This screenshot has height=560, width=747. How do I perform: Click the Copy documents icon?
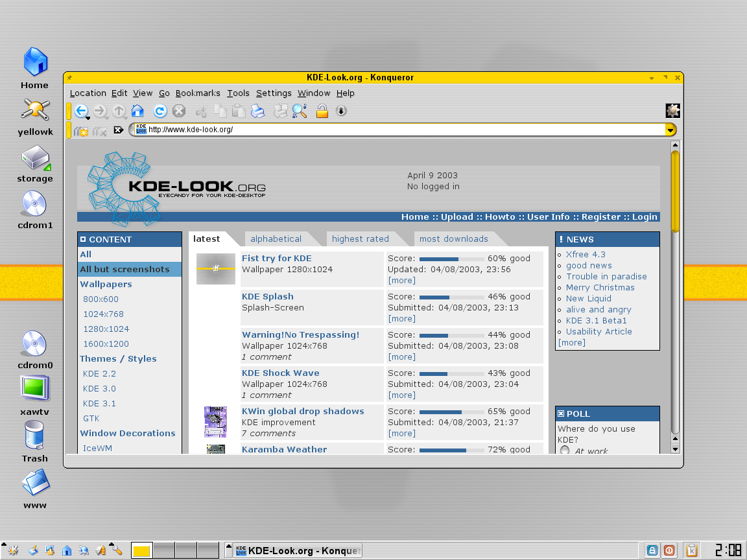click(x=220, y=111)
